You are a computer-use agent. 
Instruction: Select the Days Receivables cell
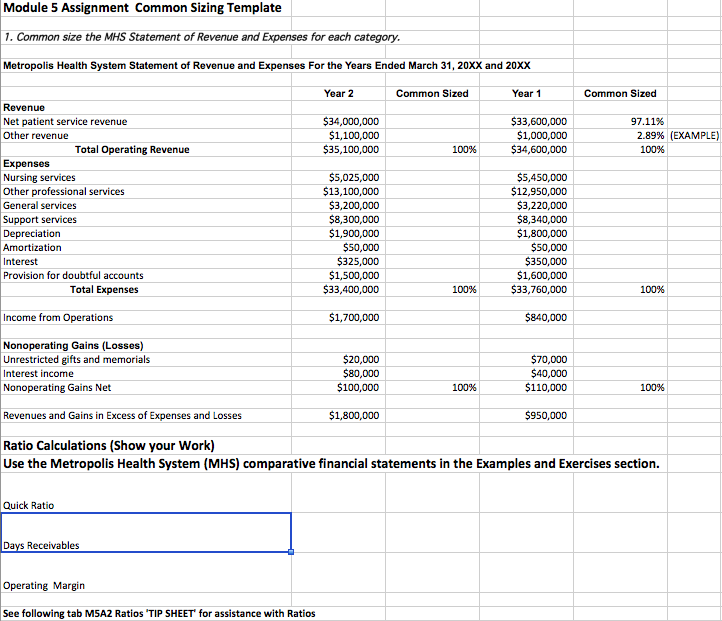point(145,532)
